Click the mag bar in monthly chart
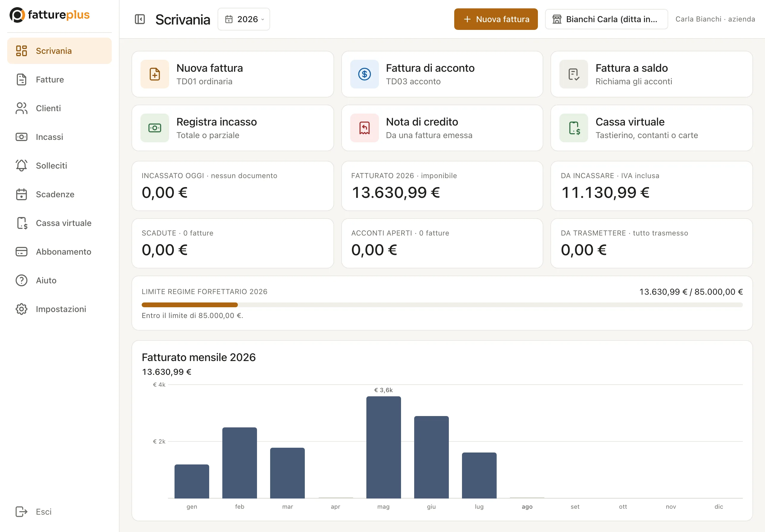This screenshot has height=532, width=765. 383,447
